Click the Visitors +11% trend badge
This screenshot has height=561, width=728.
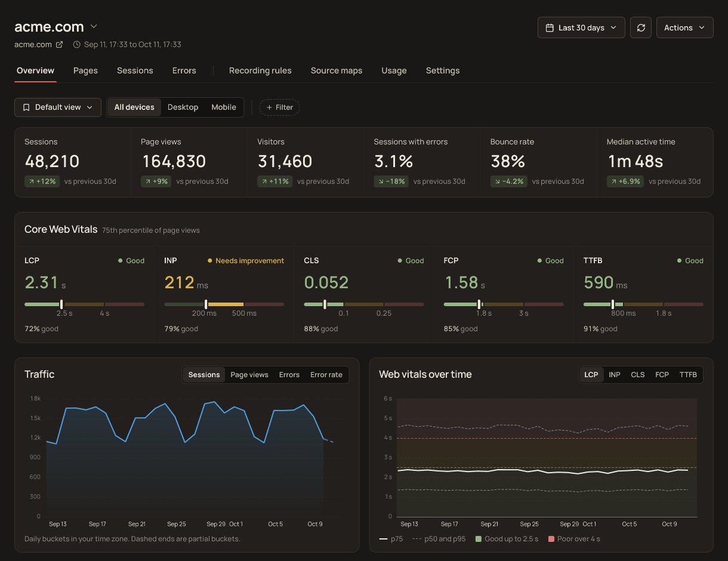point(275,181)
